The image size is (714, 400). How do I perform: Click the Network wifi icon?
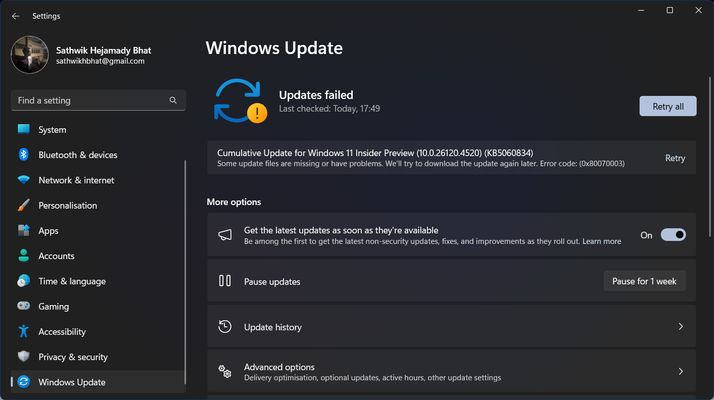click(24, 180)
